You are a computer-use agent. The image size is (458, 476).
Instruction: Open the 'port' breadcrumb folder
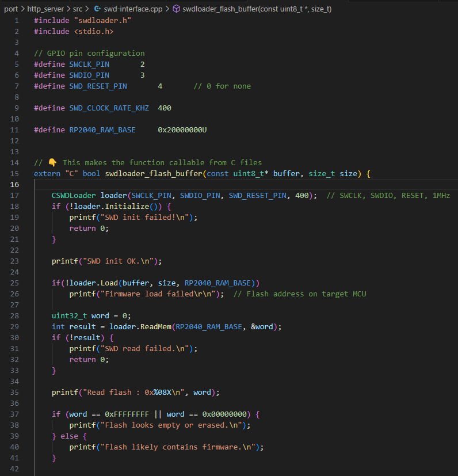[11, 9]
